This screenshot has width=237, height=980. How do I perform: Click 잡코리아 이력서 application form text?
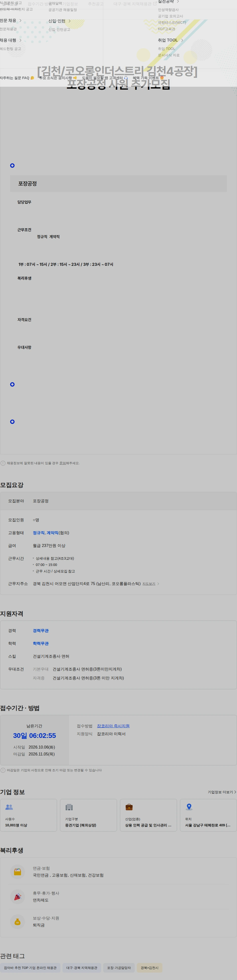(x=111, y=734)
